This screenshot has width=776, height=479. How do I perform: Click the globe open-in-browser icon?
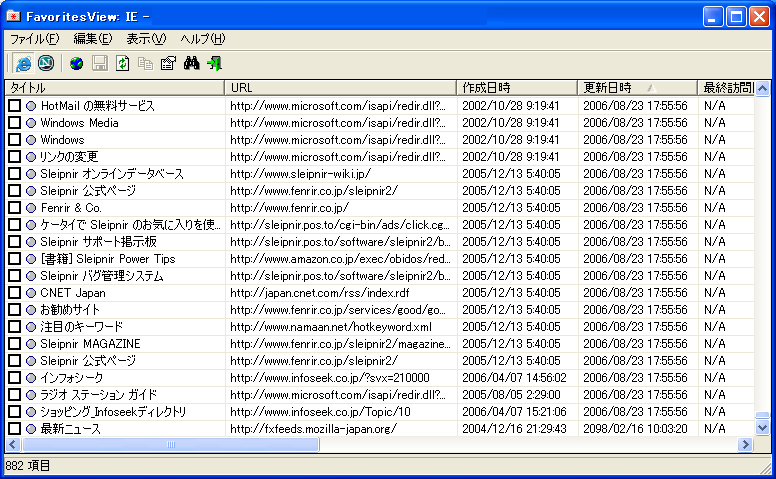[77, 63]
